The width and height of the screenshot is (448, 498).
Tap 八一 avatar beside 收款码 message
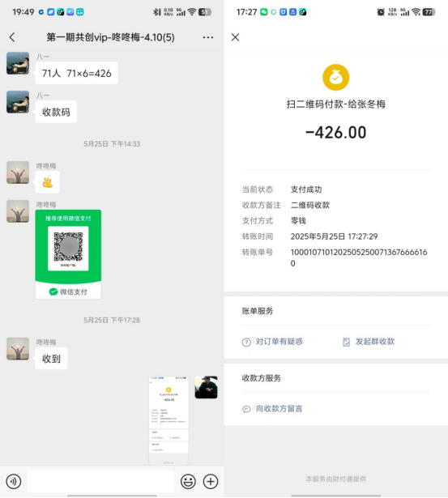pyautogui.click(x=18, y=102)
